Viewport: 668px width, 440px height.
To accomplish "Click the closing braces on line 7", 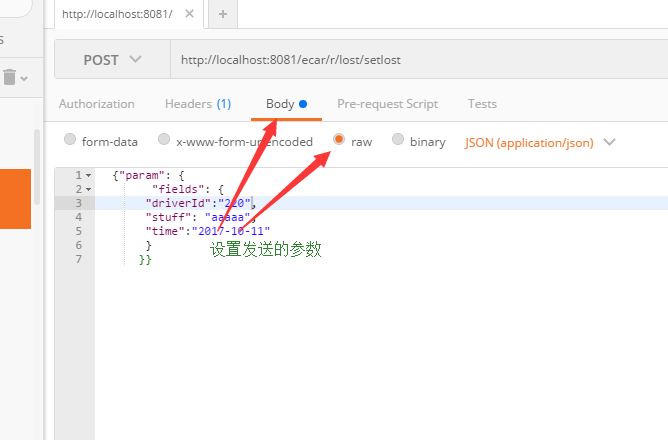I will pos(145,259).
